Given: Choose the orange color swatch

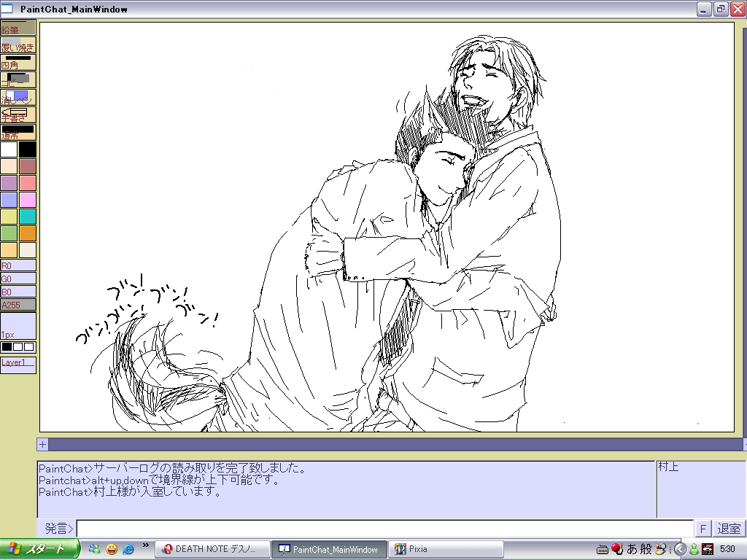Looking at the screenshot, I should tap(28, 233).
